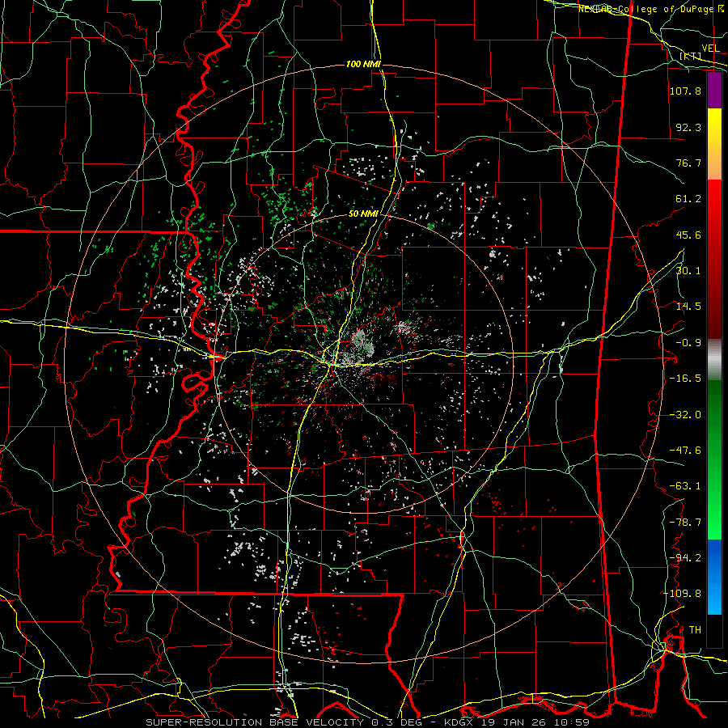Pick the purple segment of the color bar
Viewport: 728px width, 728px height.
click(x=714, y=90)
